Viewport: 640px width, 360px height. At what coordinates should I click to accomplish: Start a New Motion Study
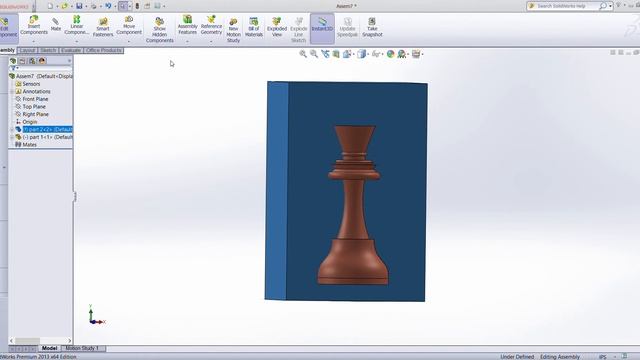[233, 30]
